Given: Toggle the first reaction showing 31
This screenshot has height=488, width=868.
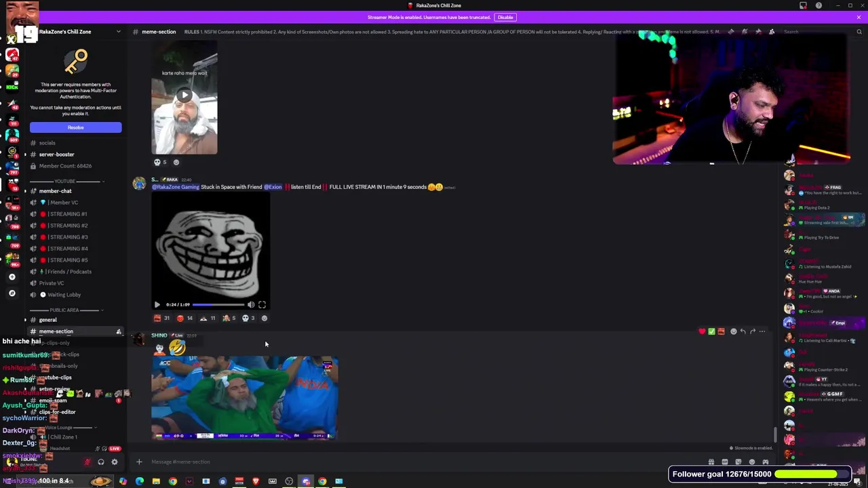Looking at the screenshot, I should [x=162, y=318].
